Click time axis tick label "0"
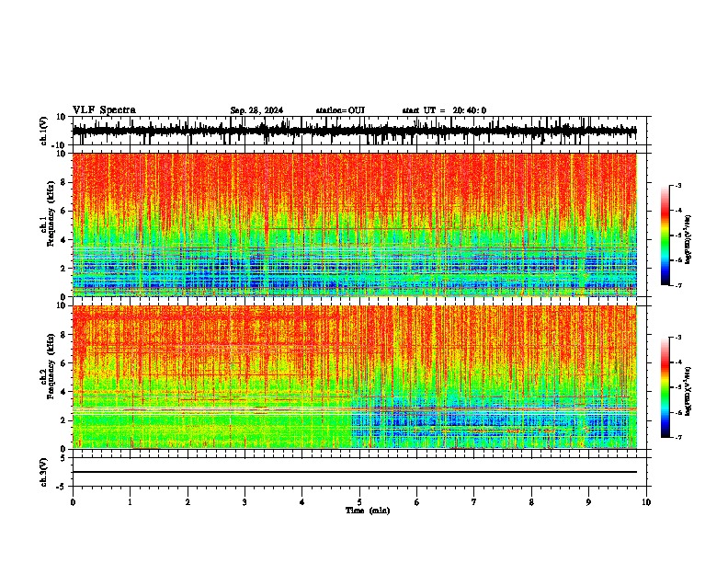 [73, 502]
